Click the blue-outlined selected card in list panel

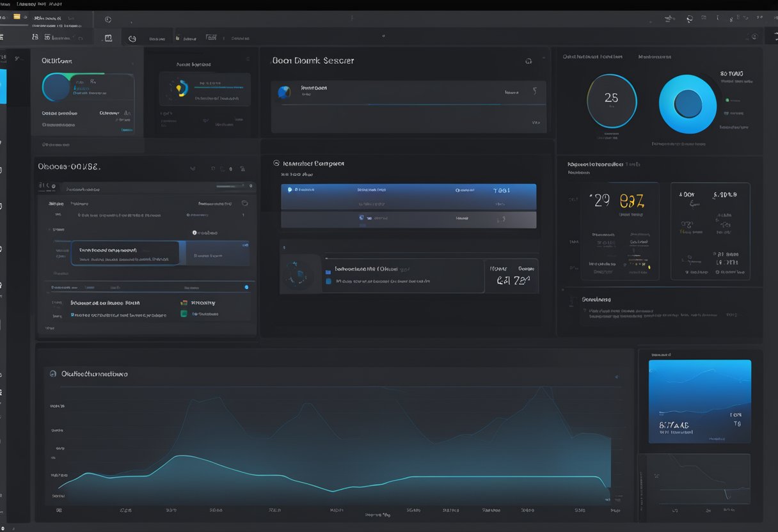(x=125, y=253)
